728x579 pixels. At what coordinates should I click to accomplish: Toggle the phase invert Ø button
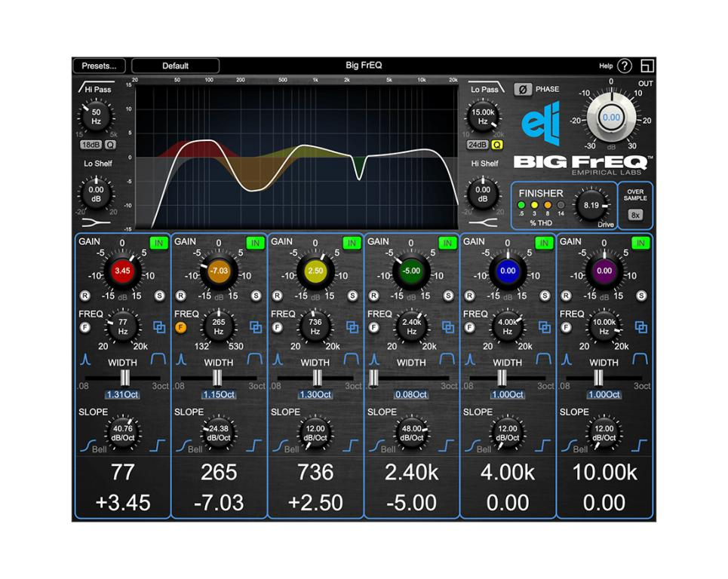(523, 89)
